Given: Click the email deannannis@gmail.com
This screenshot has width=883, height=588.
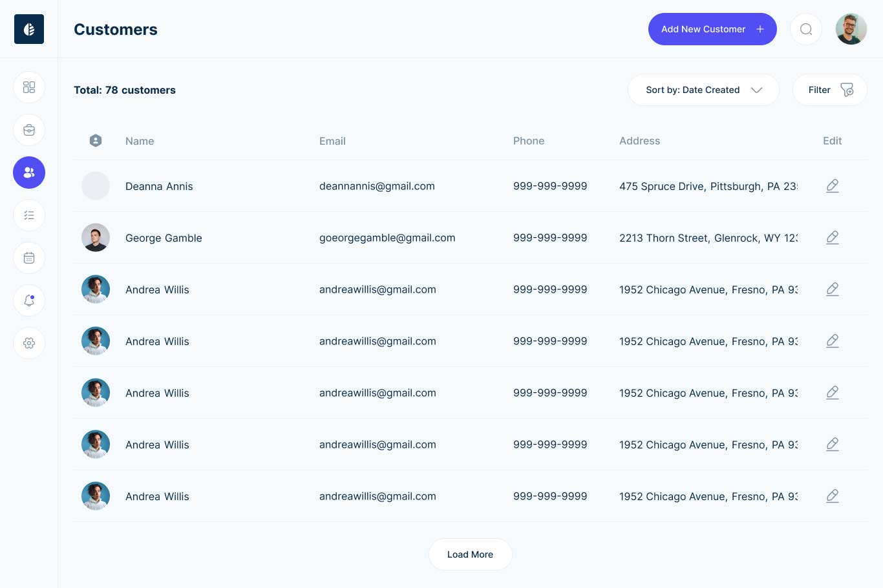Looking at the screenshot, I should click(x=377, y=186).
